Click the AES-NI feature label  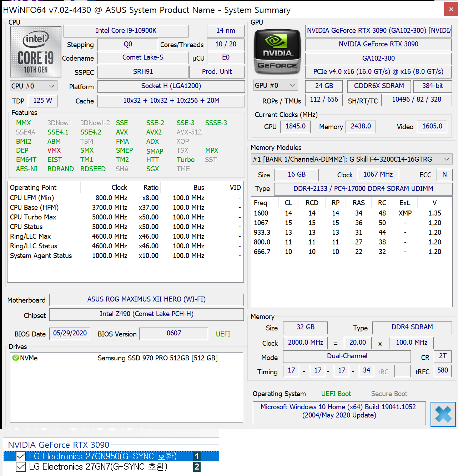click(x=27, y=169)
